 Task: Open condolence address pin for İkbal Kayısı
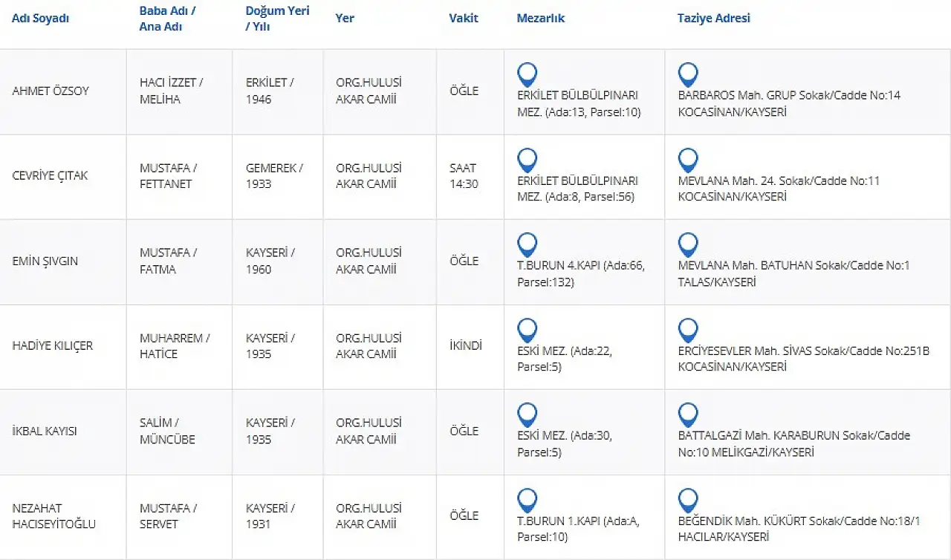click(x=688, y=414)
